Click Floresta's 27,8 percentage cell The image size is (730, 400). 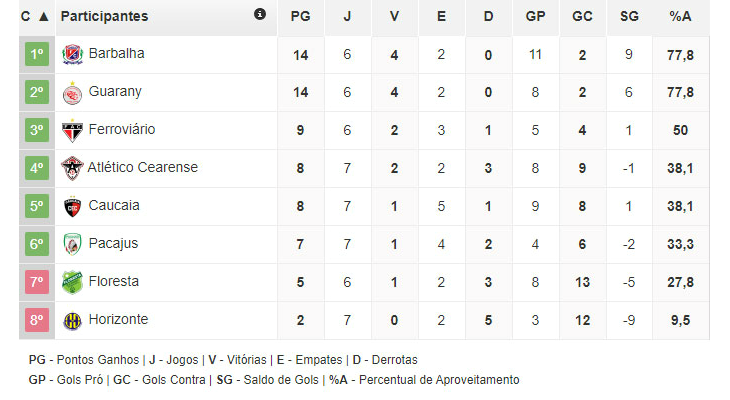pyautogui.click(x=680, y=282)
